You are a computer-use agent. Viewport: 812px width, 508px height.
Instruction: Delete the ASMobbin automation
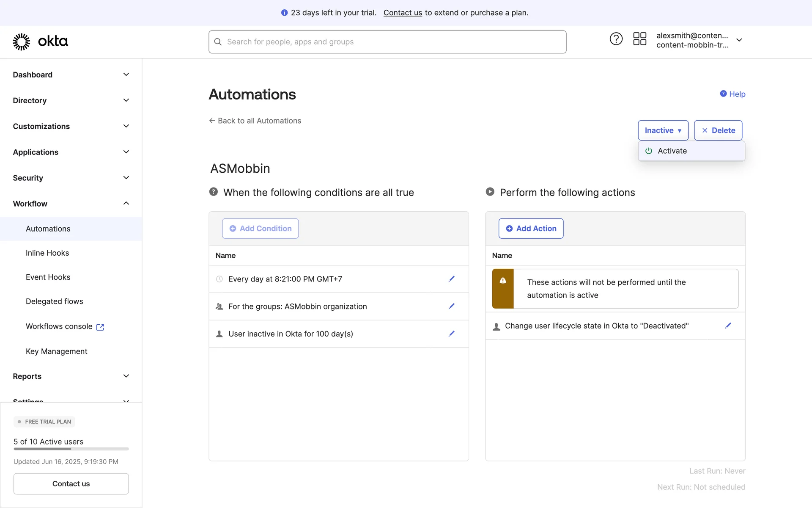tap(718, 130)
